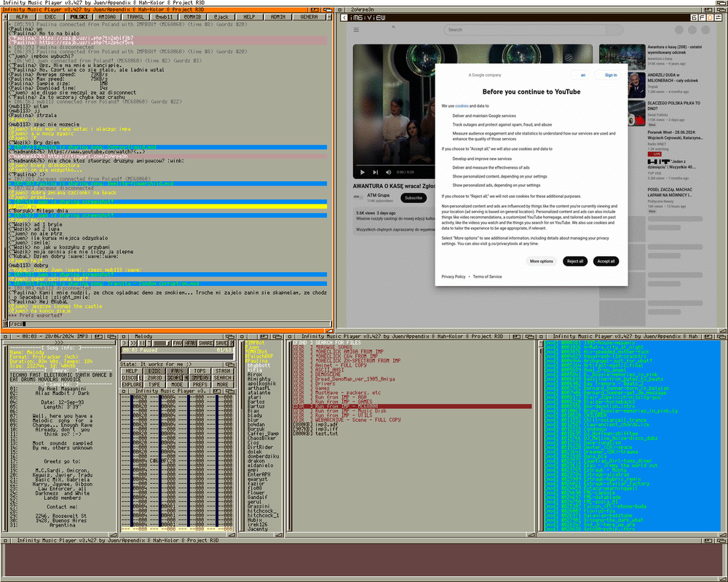Toggle the IMPBOX button

(x=200, y=378)
